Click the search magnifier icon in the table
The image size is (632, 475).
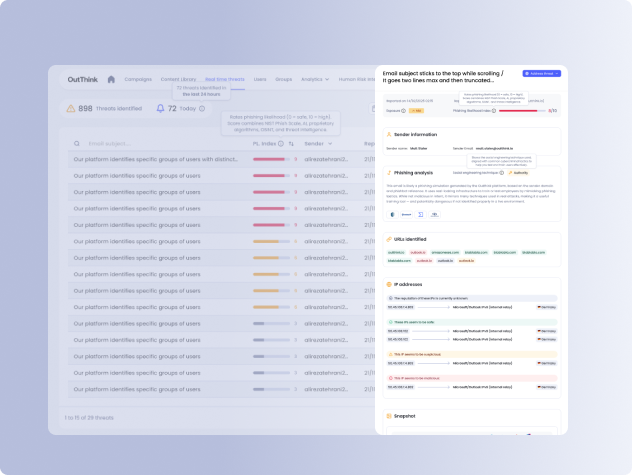[x=78, y=144]
